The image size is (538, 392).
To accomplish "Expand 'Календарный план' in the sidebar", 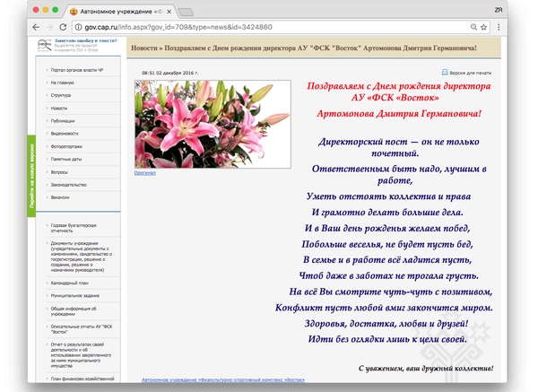I will [x=69, y=283].
